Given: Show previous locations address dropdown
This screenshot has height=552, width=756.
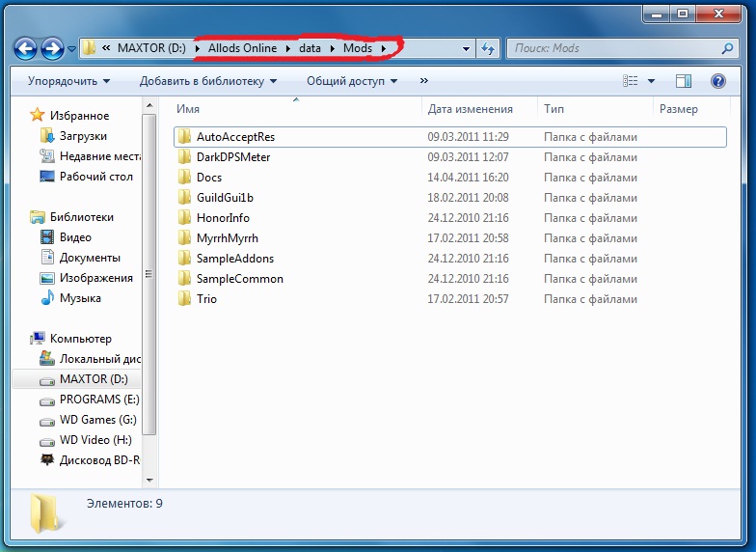Looking at the screenshot, I should (467, 48).
